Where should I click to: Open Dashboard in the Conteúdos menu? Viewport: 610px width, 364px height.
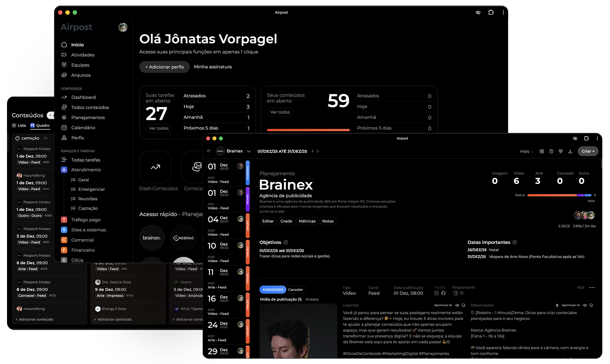coord(83,97)
